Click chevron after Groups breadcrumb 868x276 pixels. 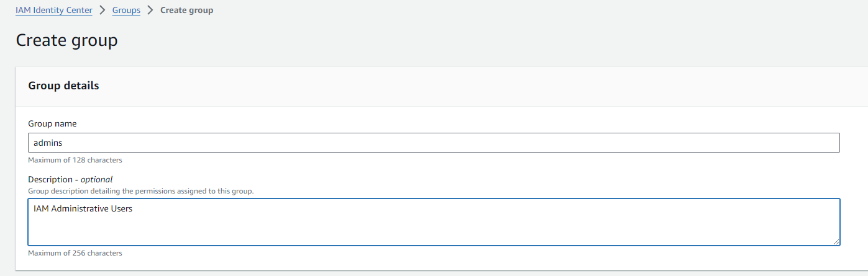tap(150, 11)
